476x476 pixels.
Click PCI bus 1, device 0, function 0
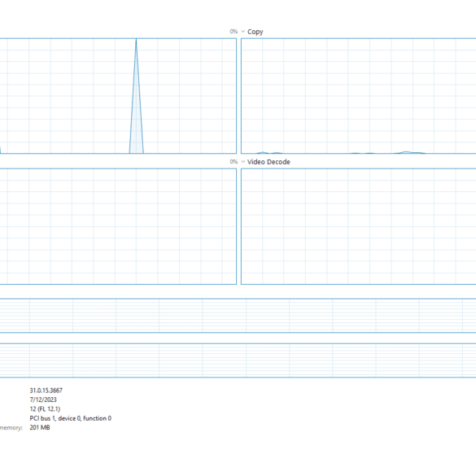click(x=71, y=418)
